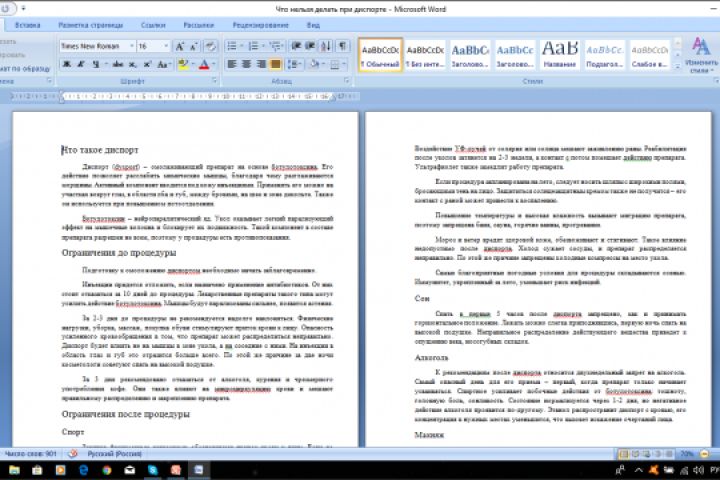Image resolution: width=720 pixels, height=480 pixels.
Task: Apply the Название style
Action: [x=560, y=55]
